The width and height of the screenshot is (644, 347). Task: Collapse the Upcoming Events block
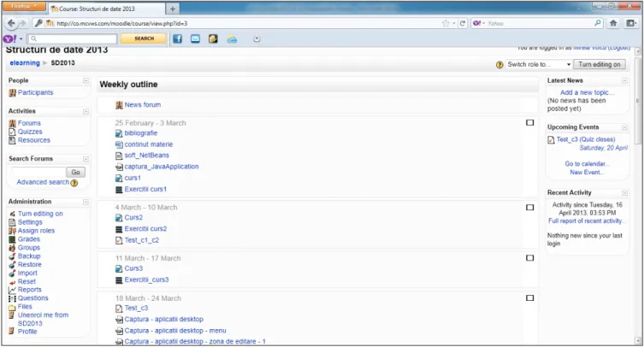pyautogui.click(x=624, y=127)
